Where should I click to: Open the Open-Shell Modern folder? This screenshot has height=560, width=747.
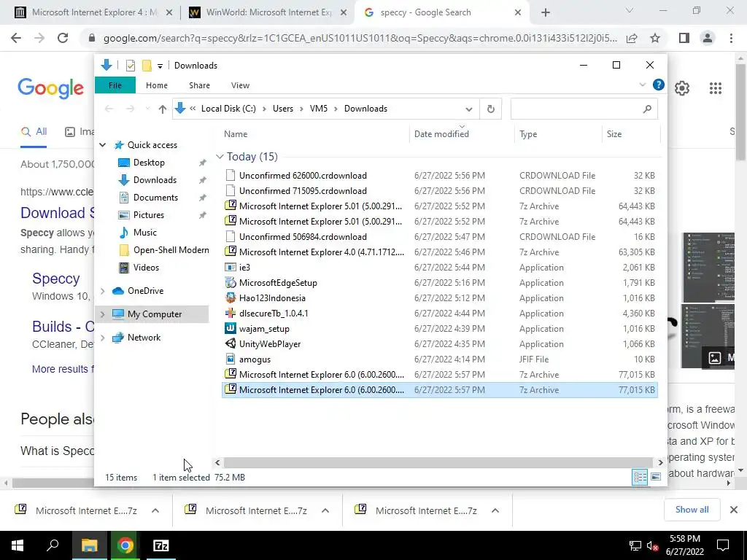pyautogui.click(x=171, y=250)
